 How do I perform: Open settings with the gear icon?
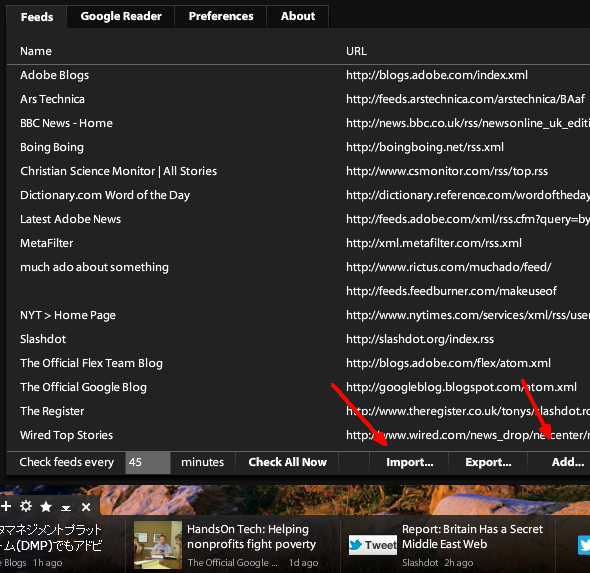[26, 506]
